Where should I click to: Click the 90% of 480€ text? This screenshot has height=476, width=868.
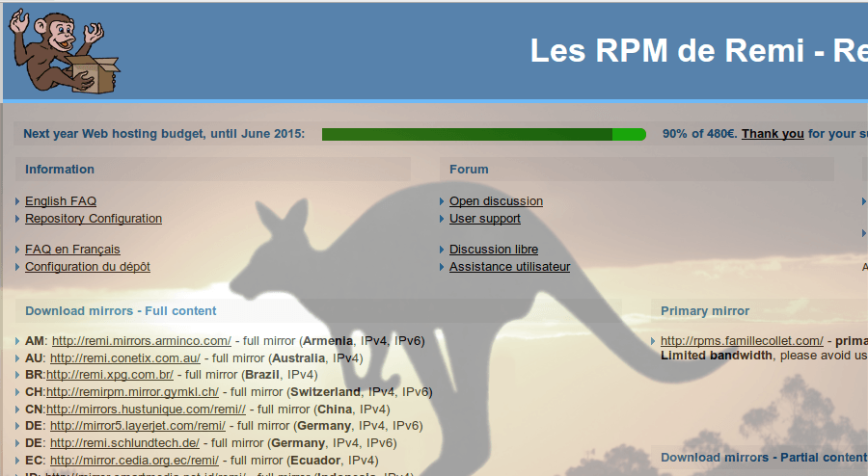coord(700,134)
